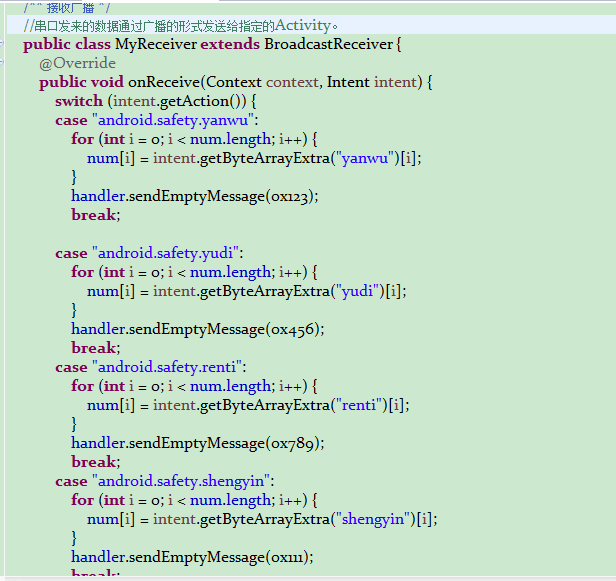
Task: Click the "yanwu" getByteArrayExtra argument
Action: (366, 158)
